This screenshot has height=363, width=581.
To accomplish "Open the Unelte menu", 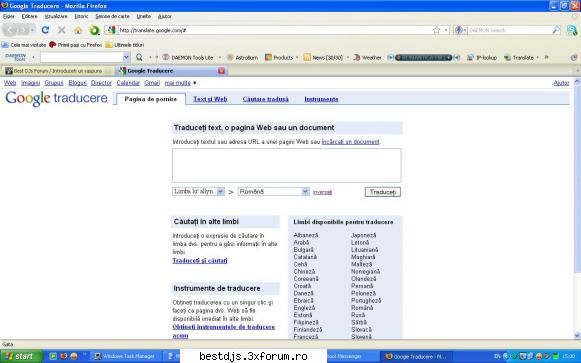I will [143, 16].
